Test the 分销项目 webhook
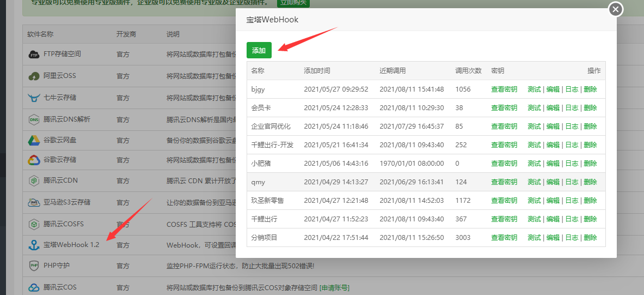The width and height of the screenshot is (644, 295). tap(535, 237)
